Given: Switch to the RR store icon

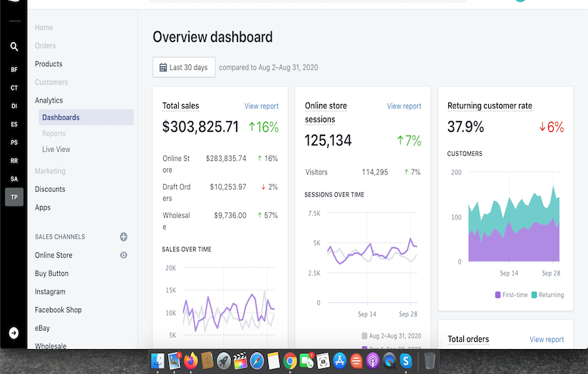Looking at the screenshot, I should (x=14, y=161).
